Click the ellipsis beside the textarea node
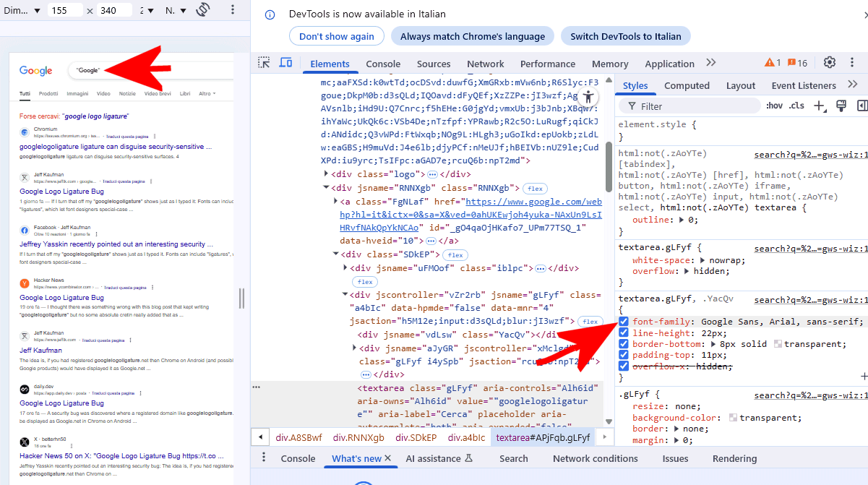868x485 pixels. tap(256, 387)
